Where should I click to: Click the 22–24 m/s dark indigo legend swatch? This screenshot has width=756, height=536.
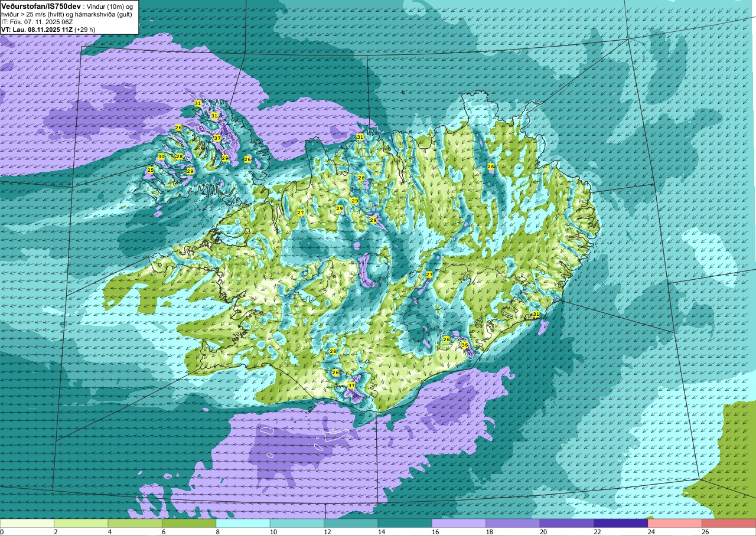pos(621,523)
